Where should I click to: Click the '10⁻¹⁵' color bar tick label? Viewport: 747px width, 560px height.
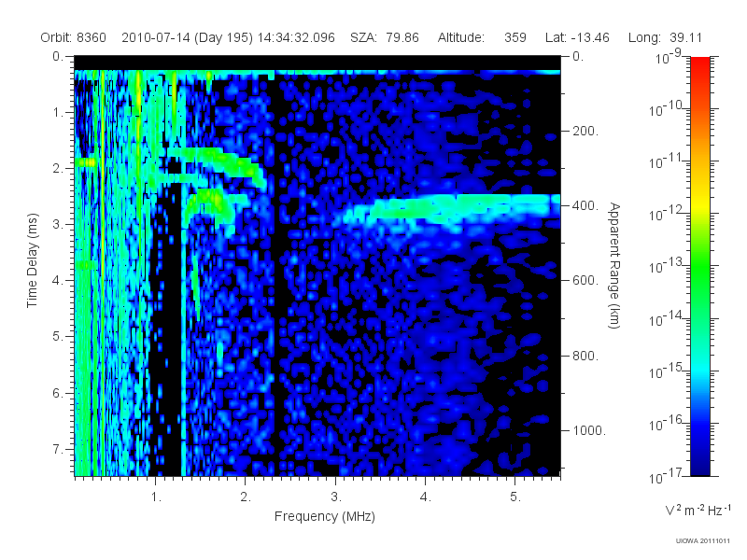[667, 371]
